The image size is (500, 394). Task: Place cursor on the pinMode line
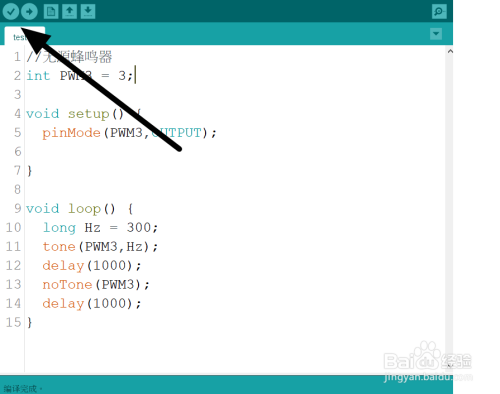(129, 133)
